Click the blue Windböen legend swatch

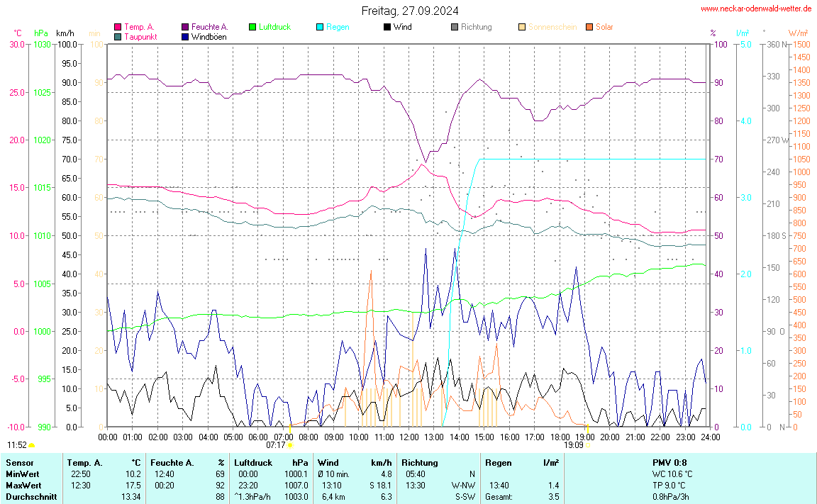[185, 36]
